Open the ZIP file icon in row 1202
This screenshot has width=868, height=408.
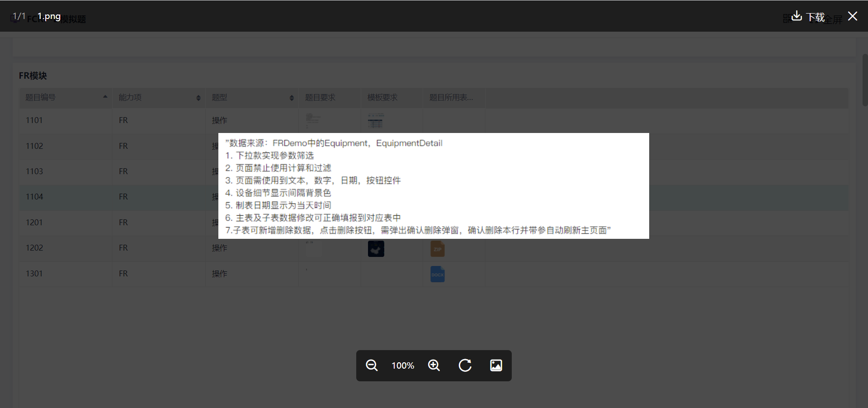point(438,248)
